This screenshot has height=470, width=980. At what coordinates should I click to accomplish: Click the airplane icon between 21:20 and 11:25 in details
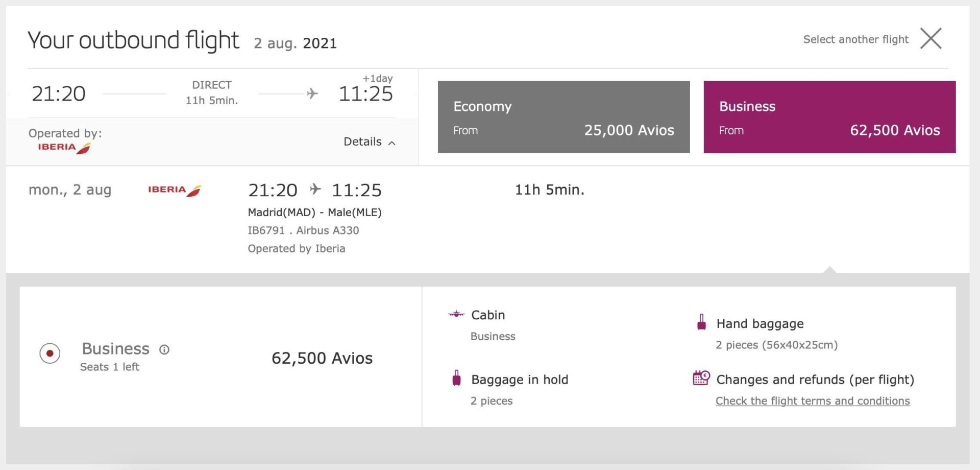pos(315,190)
